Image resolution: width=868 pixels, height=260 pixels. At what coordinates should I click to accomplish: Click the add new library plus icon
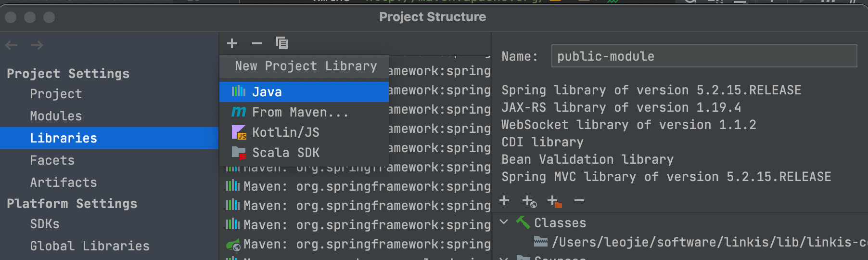point(232,43)
